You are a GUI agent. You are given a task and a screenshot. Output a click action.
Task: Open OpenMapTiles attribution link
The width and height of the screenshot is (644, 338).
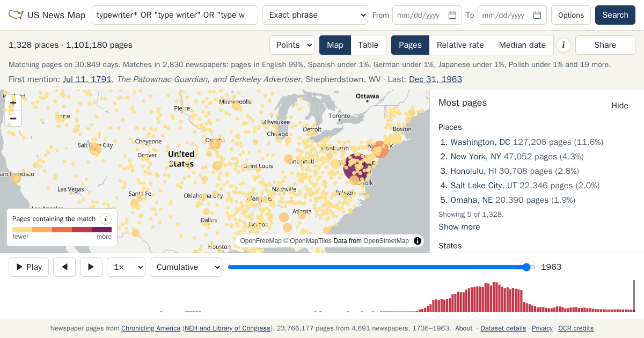point(310,241)
